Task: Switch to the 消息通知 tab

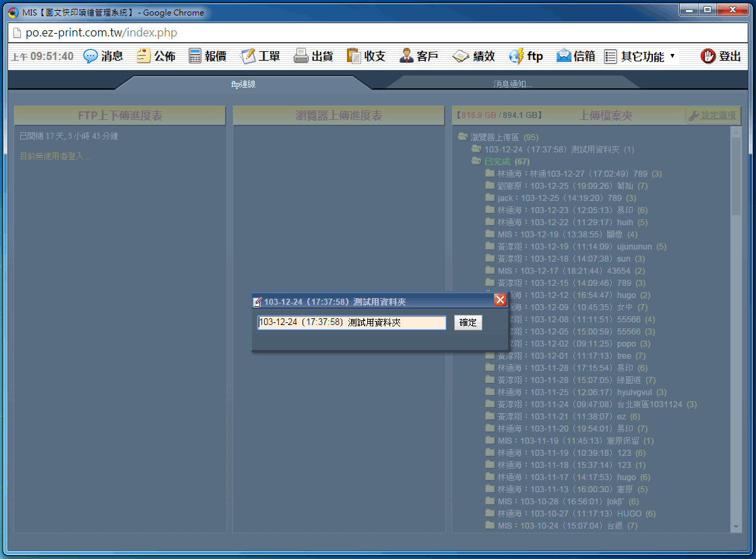Action: (512, 84)
